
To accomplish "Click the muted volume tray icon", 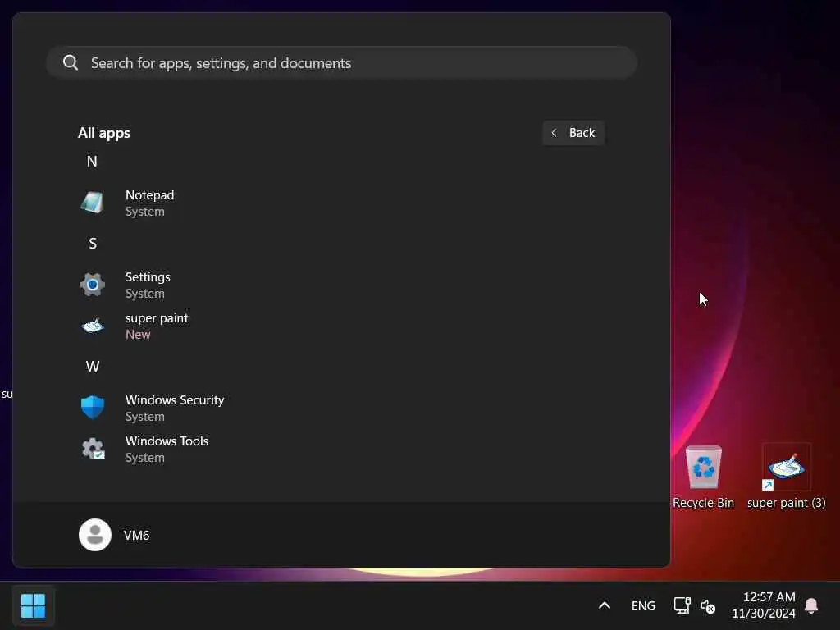I will click(x=708, y=606).
